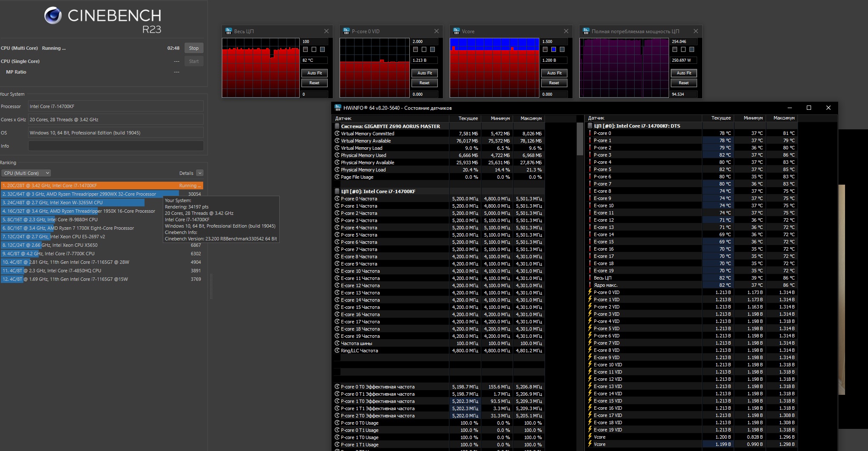This screenshot has width=868, height=451.
Task: Click the thermometer icon beside E-core 19 temperature
Action: [590, 271]
